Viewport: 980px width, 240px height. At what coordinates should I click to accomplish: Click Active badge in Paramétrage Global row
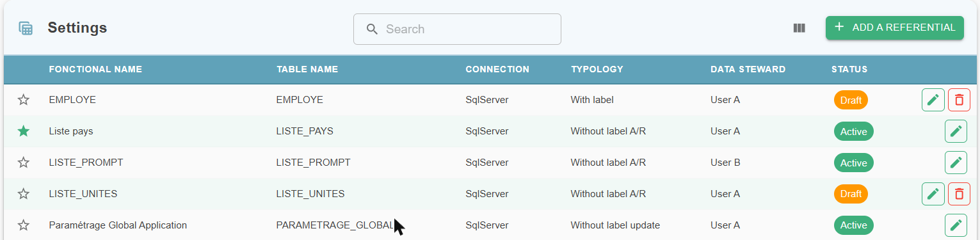pos(853,225)
